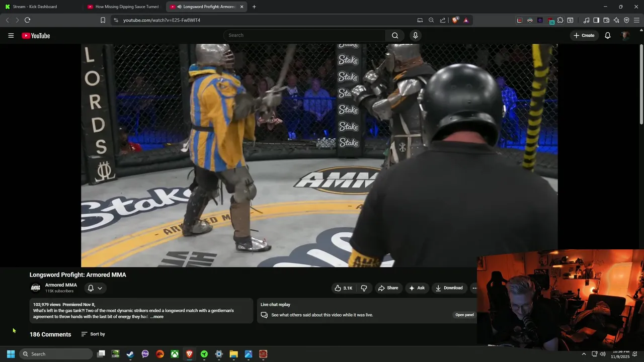Open Brave Rewards triangle icon

(x=466, y=20)
